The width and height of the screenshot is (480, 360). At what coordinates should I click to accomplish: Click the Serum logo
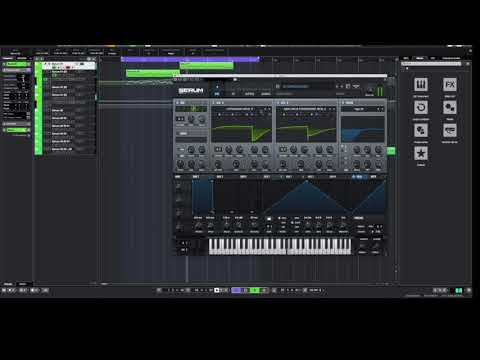pos(191,90)
